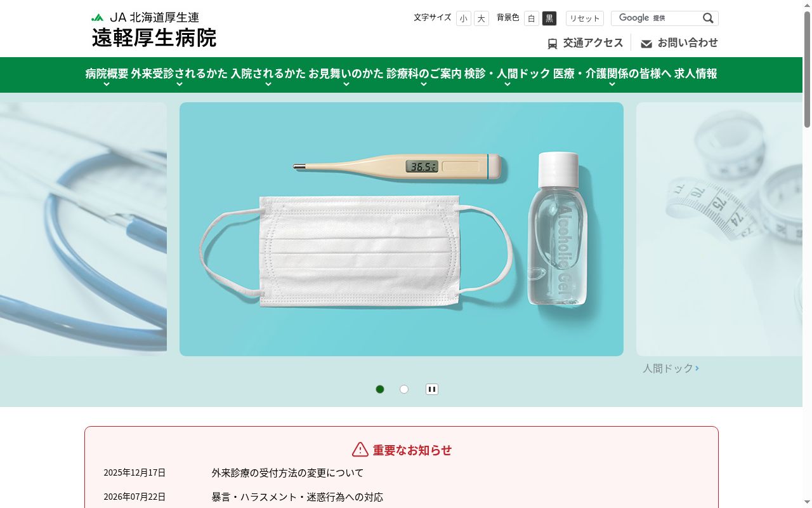The image size is (812, 508).
Task: Open the 外来受診されるかた menu item
Action: click(x=179, y=74)
